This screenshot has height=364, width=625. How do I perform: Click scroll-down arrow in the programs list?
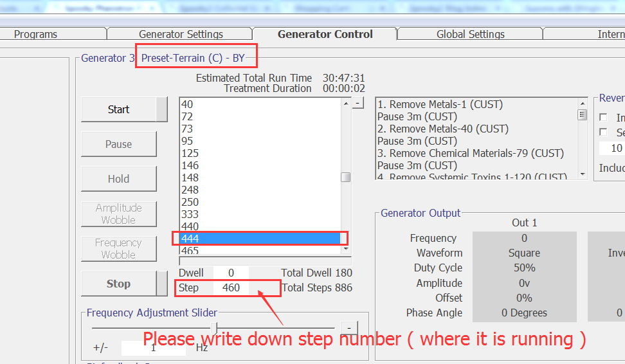[582, 174]
